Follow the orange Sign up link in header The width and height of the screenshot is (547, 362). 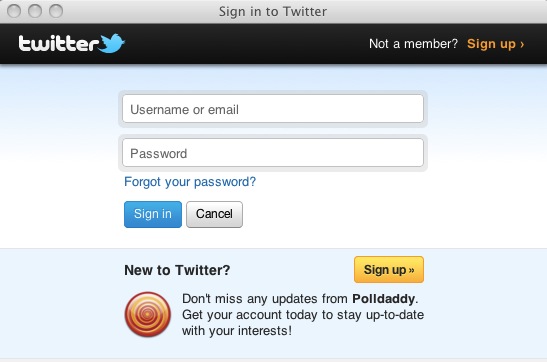tap(495, 44)
